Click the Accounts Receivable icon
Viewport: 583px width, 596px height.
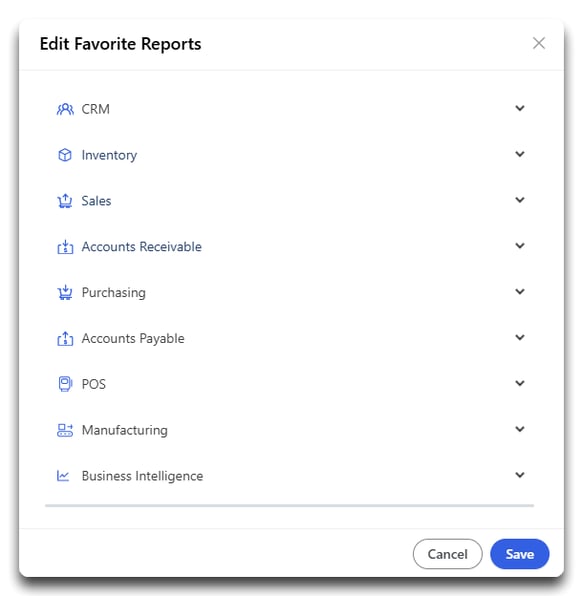[x=65, y=247]
